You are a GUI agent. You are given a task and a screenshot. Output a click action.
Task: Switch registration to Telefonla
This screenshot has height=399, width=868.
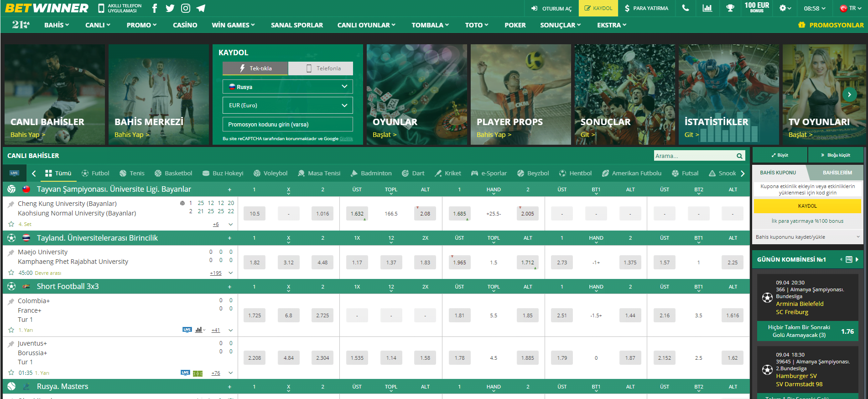(x=321, y=68)
